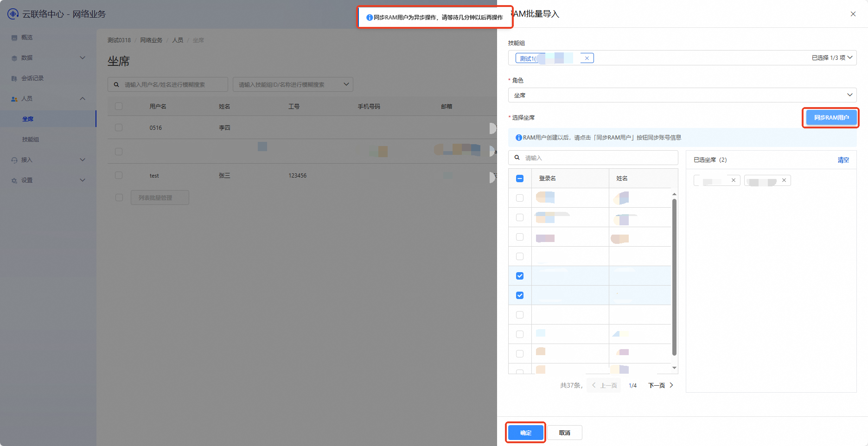Click the down arrow of the list scrollbar

[x=674, y=368]
